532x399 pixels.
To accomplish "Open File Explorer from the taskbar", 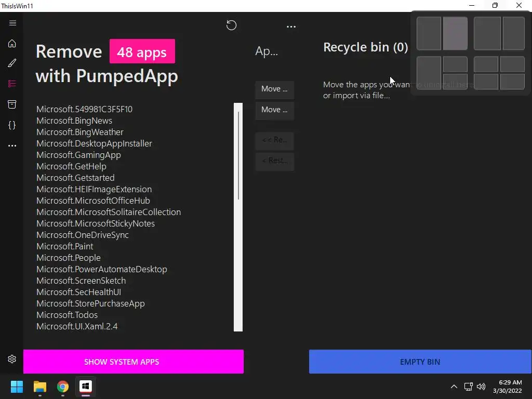I will pos(39,387).
